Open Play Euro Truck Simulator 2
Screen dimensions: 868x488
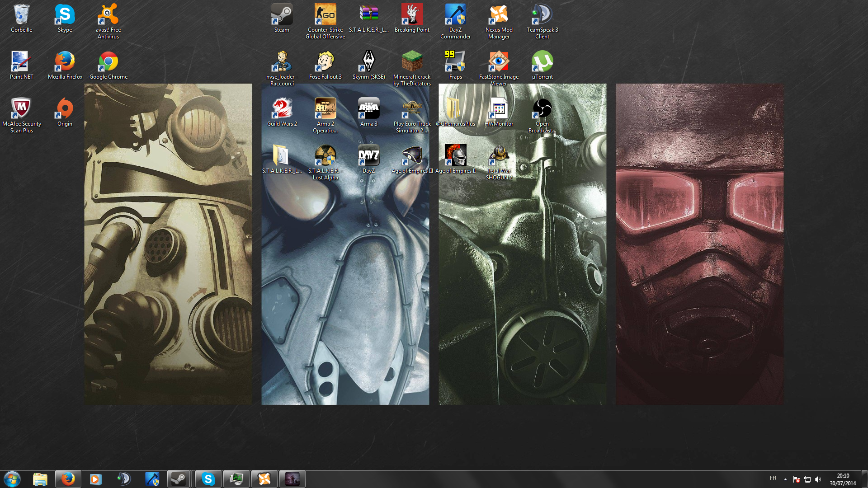coord(412,115)
